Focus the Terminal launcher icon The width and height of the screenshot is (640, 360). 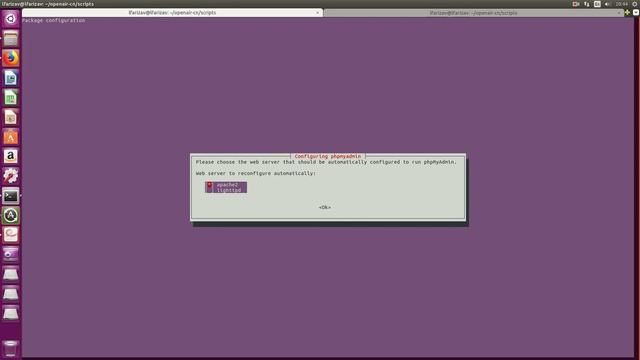tap(11, 196)
